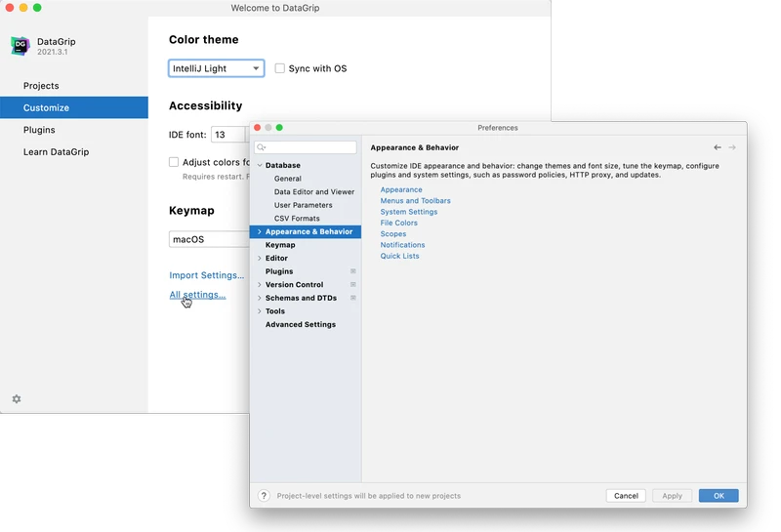Collapse the Database tree node
This screenshot has height=532, width=781.
click(x=260, y=165)
